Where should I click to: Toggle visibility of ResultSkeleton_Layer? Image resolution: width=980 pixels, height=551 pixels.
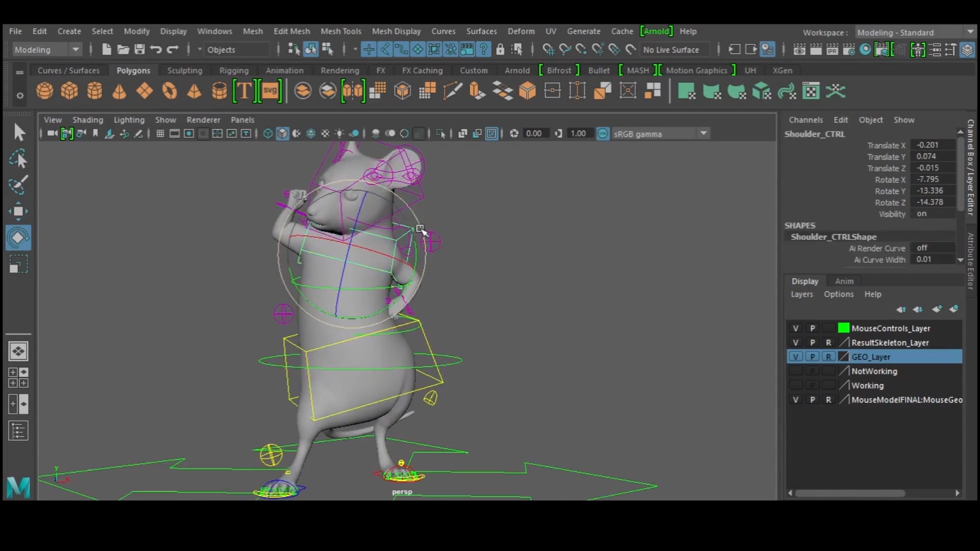[795, 342]
